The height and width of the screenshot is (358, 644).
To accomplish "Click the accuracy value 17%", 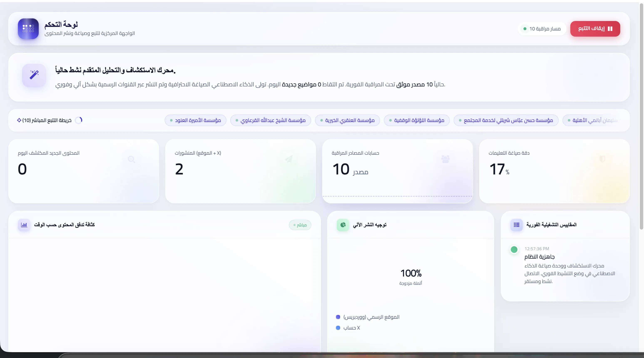I will tap(499, 169).
